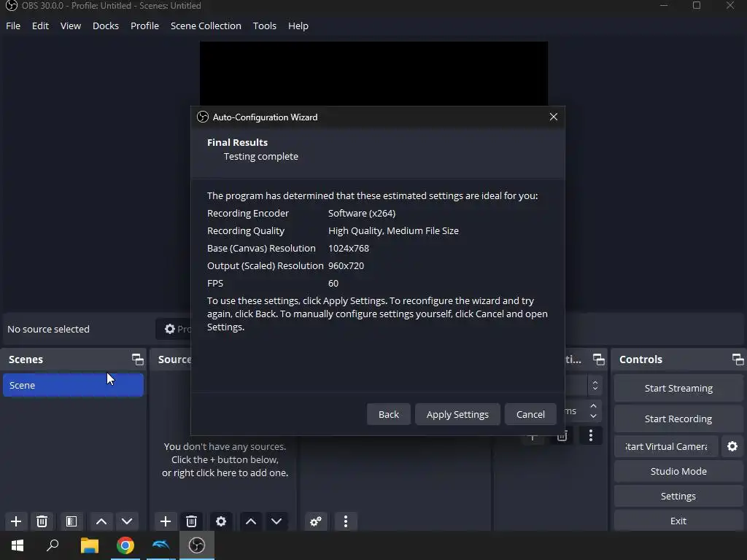Click Exit in Controls dock

point(678,521)
